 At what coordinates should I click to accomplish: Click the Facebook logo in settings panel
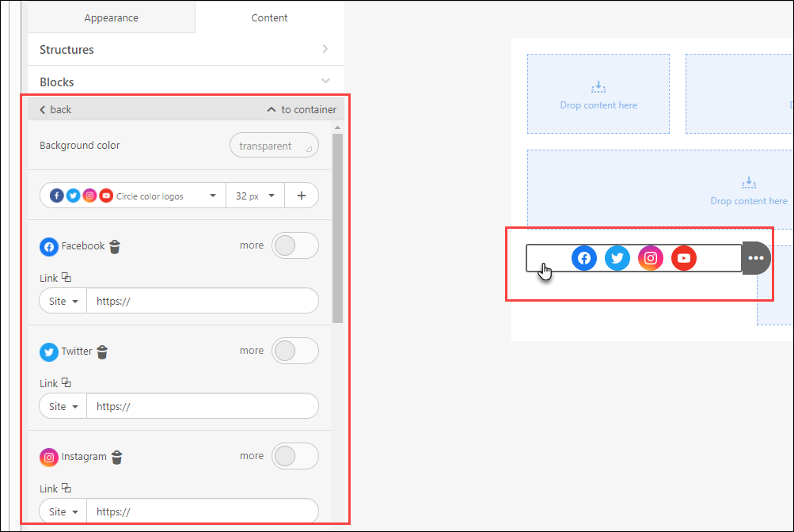49,247
